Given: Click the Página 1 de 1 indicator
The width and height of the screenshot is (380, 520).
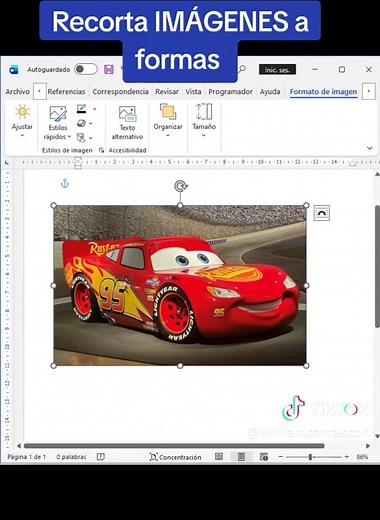Looking at the screenshot, I should tap(27, 457).
